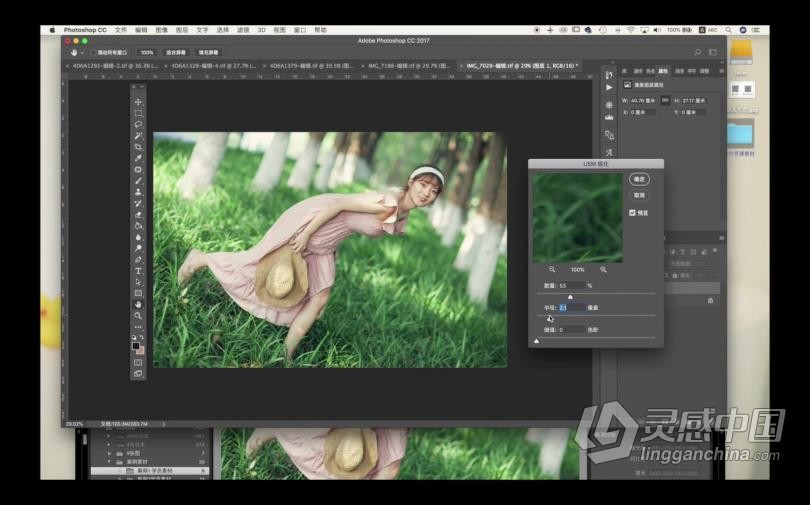Open Spotlight search in menu bar
This screenshot has width=810, height=505.
pyautogui.click(x=728, y=30)
